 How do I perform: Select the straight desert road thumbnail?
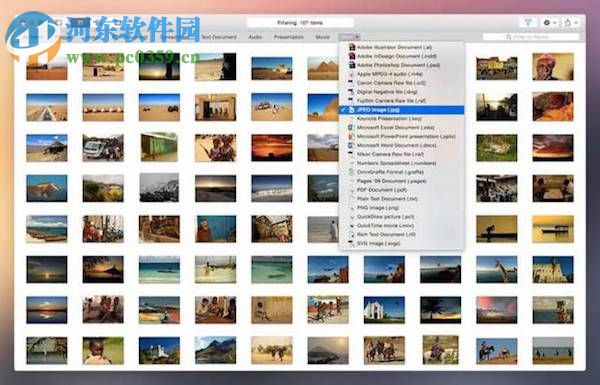tap(47, 107)
